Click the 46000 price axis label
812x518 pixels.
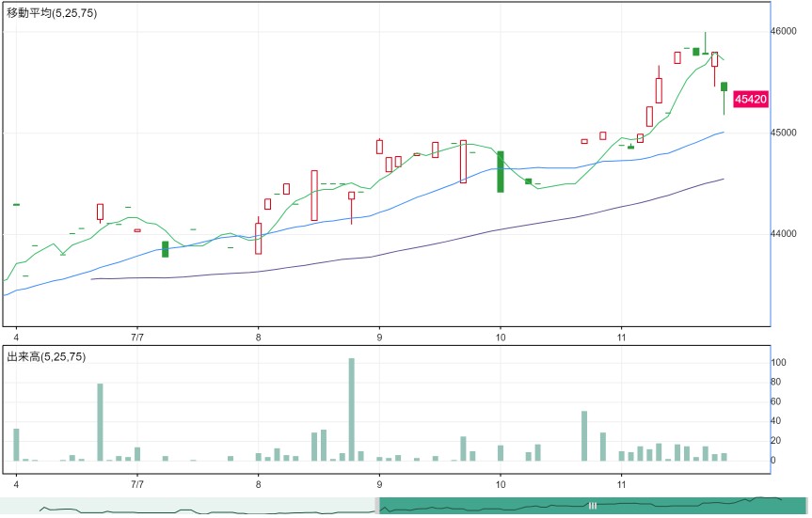coord(784,31)
